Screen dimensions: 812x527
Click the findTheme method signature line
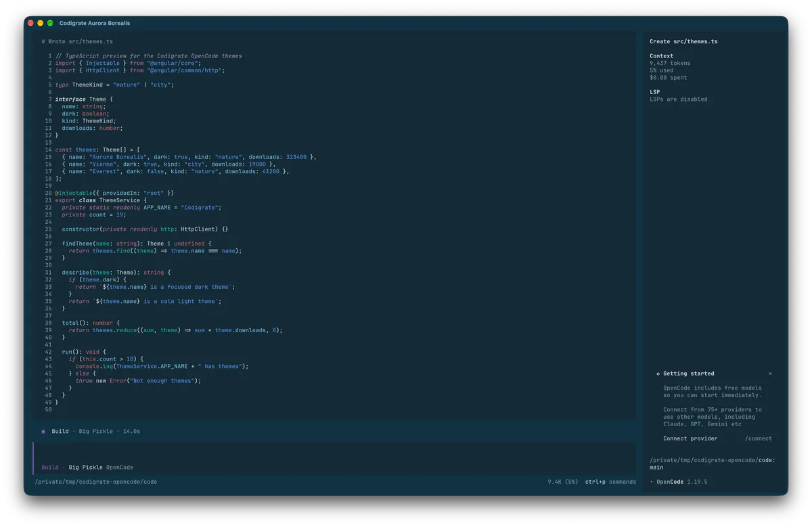point(137,244)
